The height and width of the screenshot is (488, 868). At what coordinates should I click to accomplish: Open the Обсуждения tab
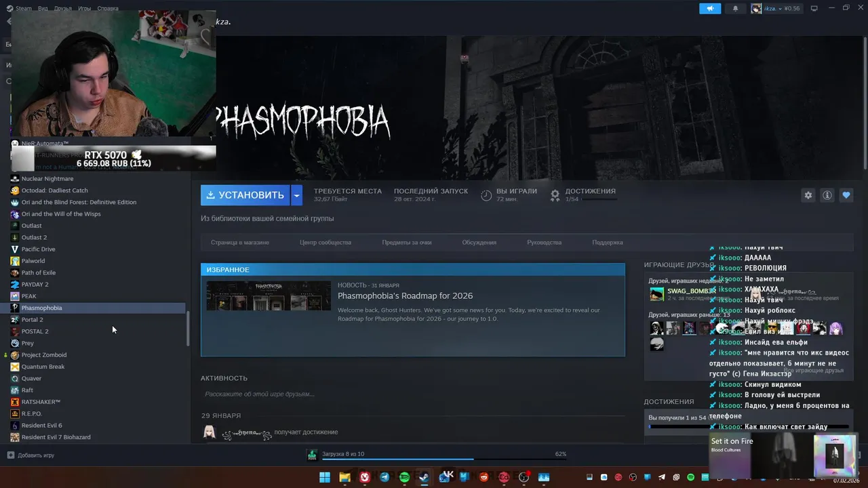click(x=479, y=242)
